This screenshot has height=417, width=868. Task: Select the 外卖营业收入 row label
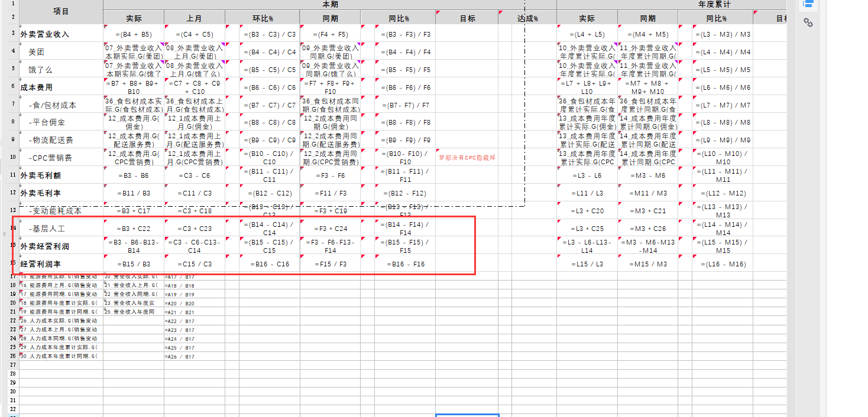click(61, 34)
